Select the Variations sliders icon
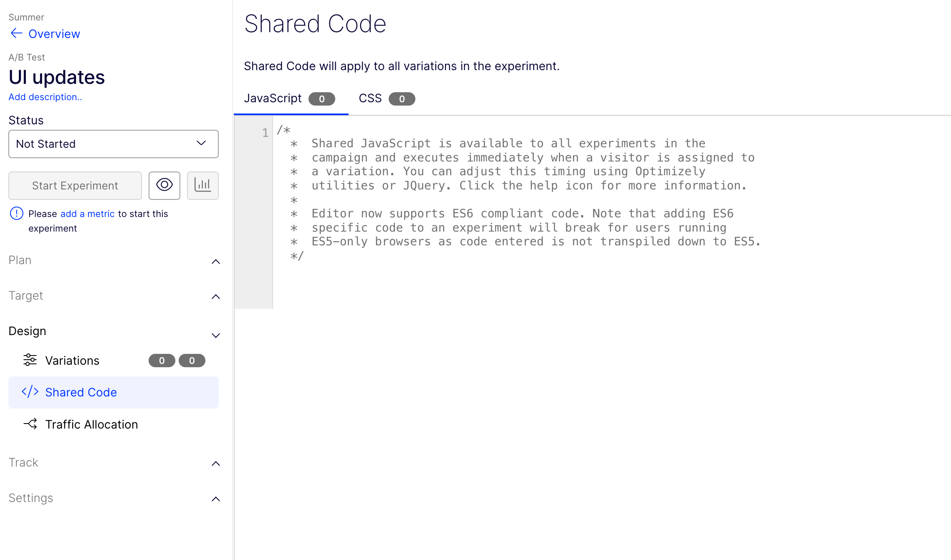The width and height of the screenshot is (951, 560). pyautogui.click(x=30, y=360)
